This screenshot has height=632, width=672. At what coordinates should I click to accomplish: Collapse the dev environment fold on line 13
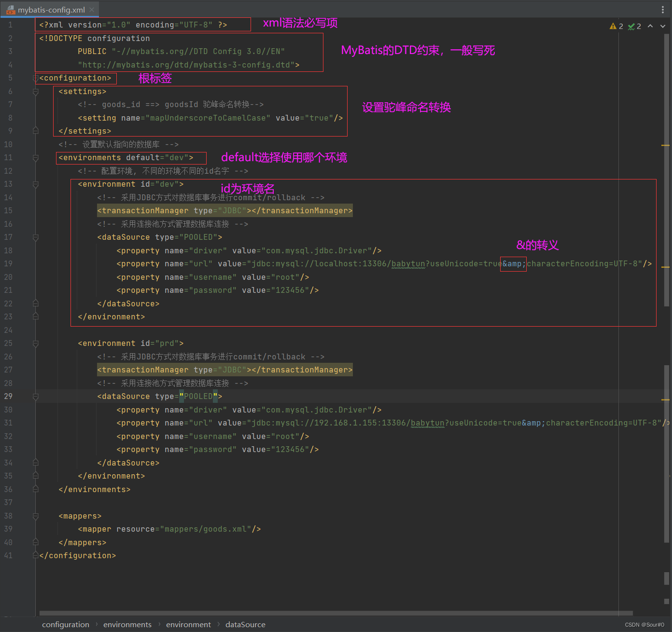[35, 184]
